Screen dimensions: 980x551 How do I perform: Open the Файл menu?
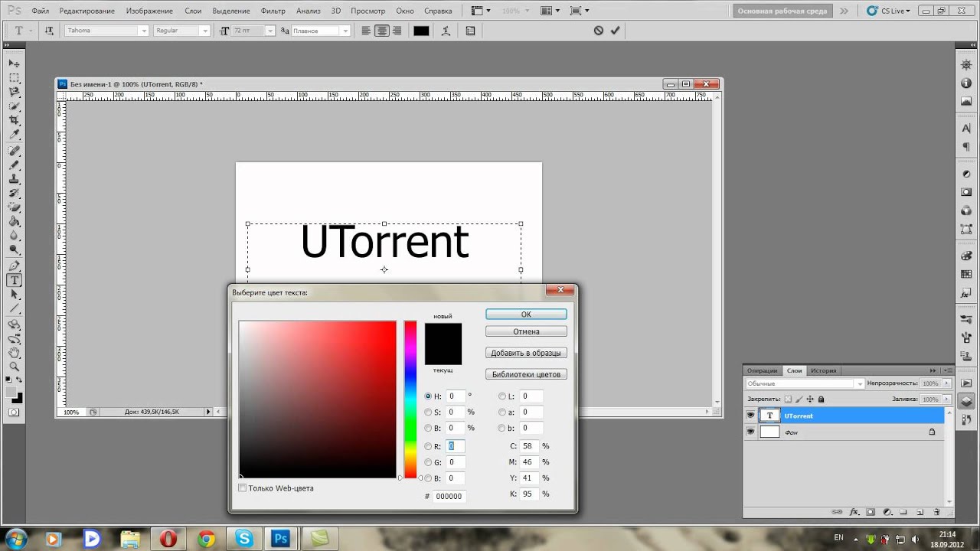(x=41, y=11)
